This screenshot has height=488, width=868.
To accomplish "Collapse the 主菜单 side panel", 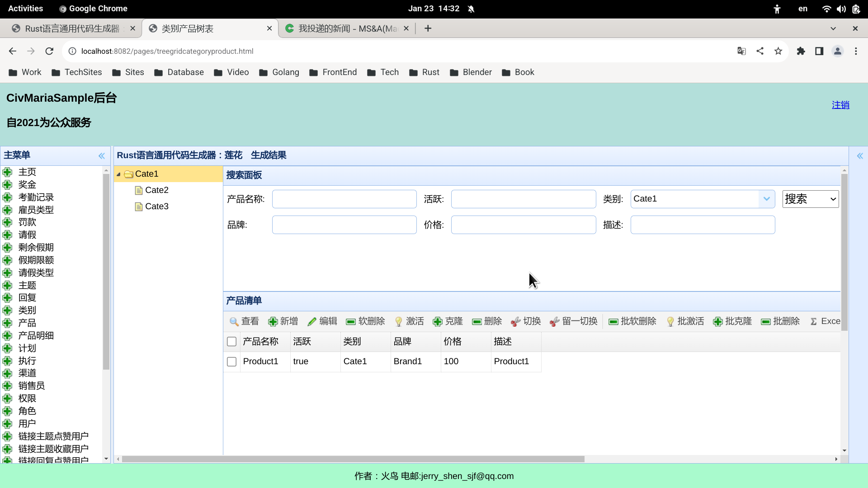I will (x=102, y=156).
